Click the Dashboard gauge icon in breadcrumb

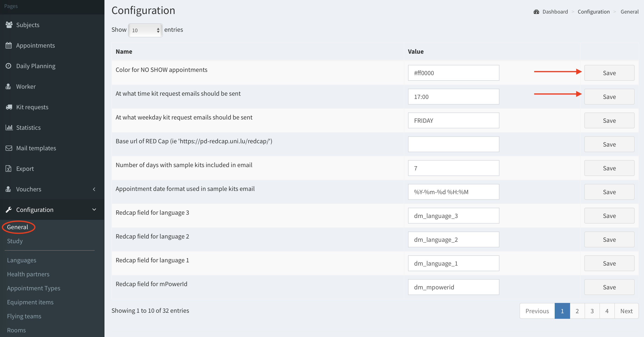pyautogui.click(x=536, y=12)
